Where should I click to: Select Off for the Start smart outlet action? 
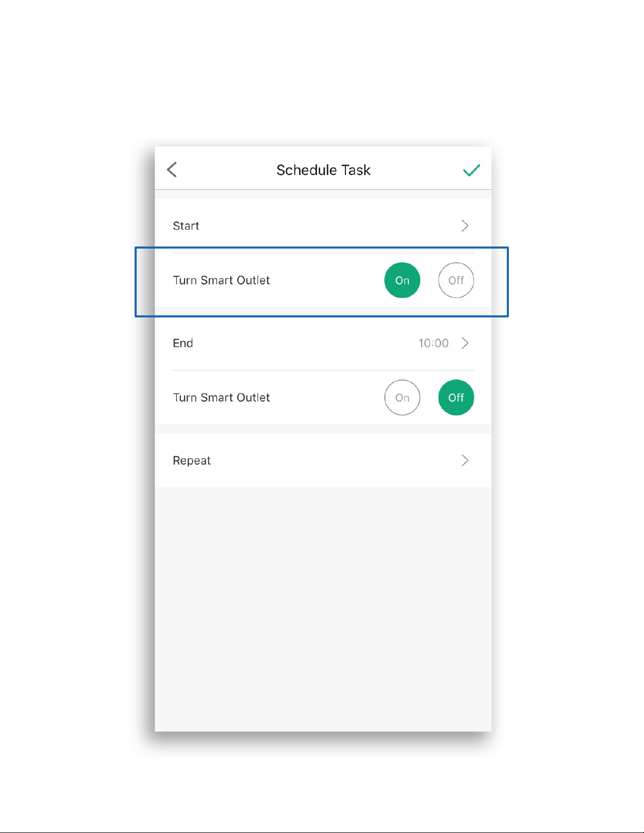[x=456, y=280]
